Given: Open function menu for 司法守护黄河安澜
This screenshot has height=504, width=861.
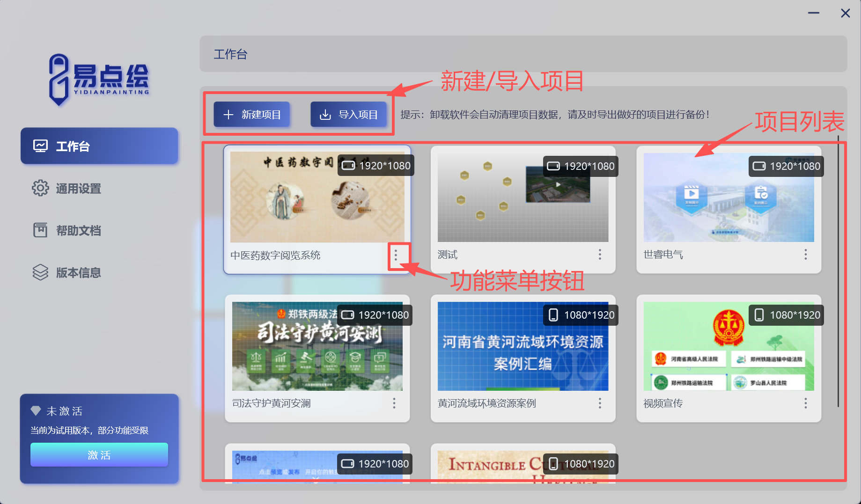Looking at the screenshot, I should (394, 403).
